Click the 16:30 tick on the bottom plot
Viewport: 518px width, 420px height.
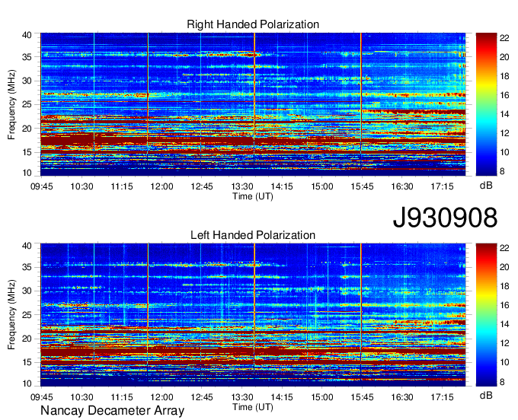[402, 397]
